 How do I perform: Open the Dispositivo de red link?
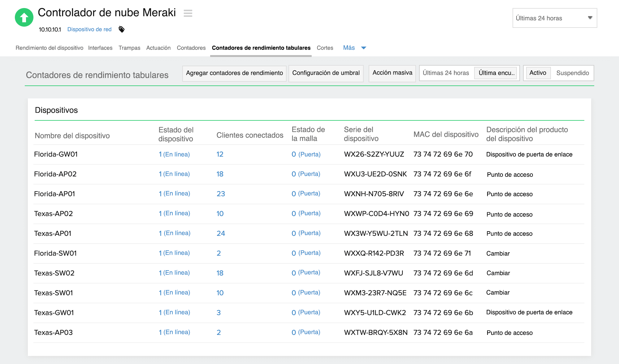89,29
